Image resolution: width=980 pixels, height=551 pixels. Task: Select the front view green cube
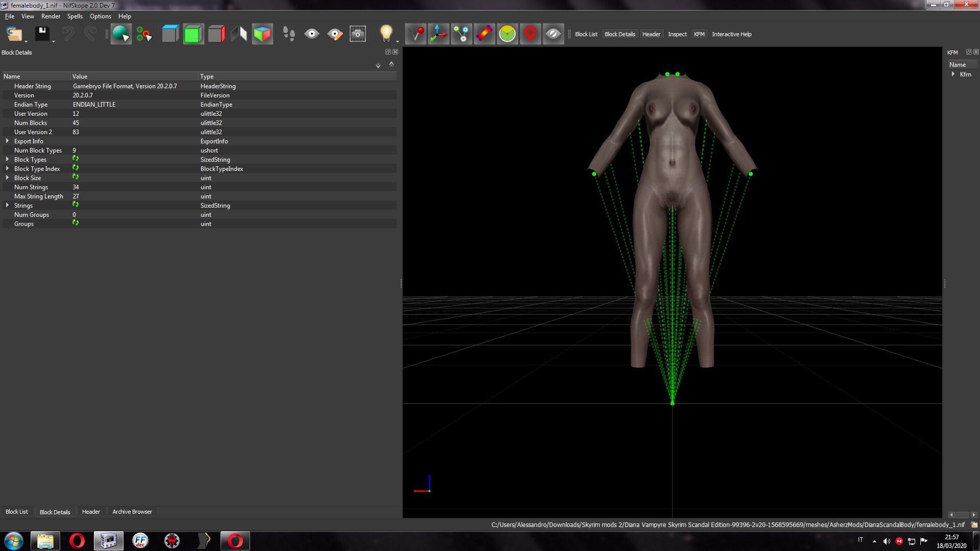193,34
